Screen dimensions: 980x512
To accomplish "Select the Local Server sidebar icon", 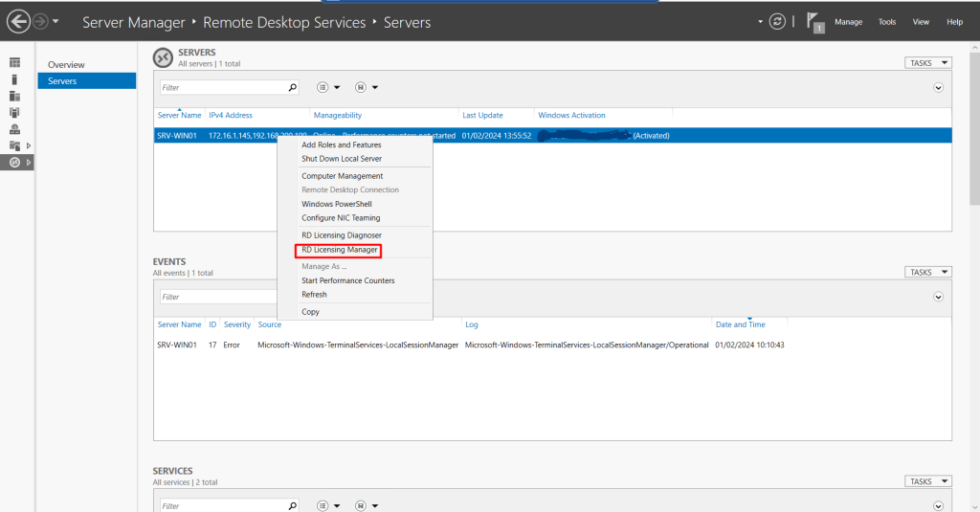I will click(x=14, y=79).
